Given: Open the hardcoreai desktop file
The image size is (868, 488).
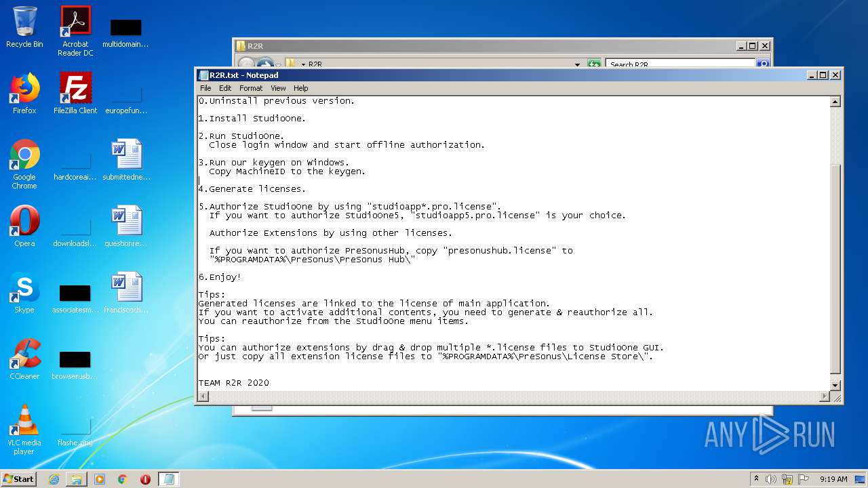Looking at the screenshot, I should [x=75, y=165].
